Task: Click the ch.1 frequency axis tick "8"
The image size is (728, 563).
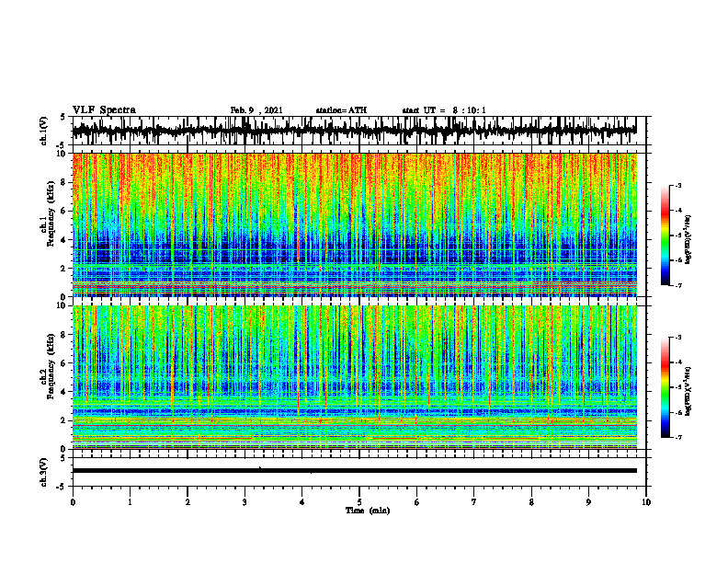Action: coord(64,182)
